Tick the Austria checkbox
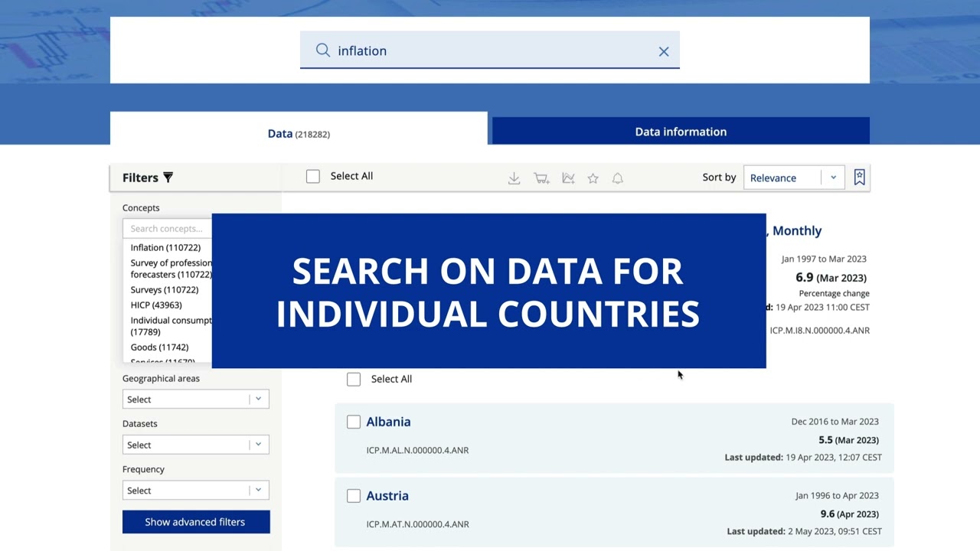Image resolution: width=980 pixels, height=551 pixels. 354,496
